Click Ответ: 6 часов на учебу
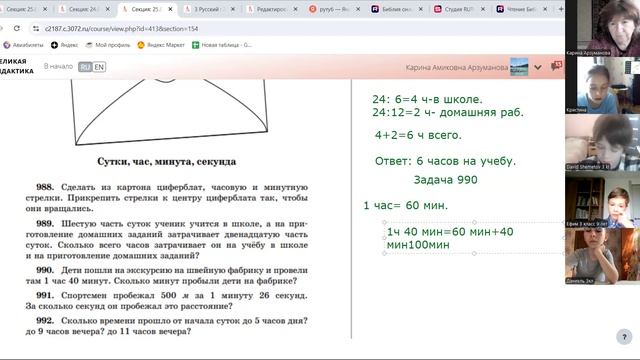Viewport: 640px width, 360px height. click(x=445, y=161)
